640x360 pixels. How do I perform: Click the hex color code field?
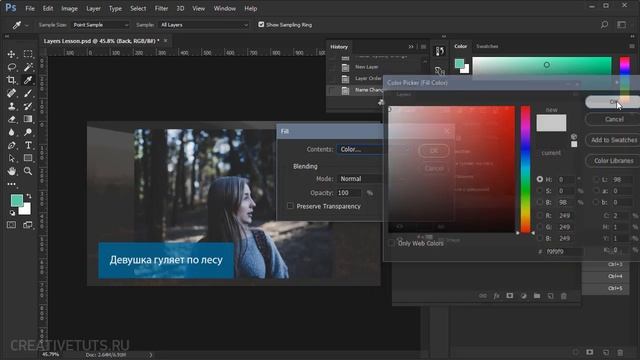564,252
